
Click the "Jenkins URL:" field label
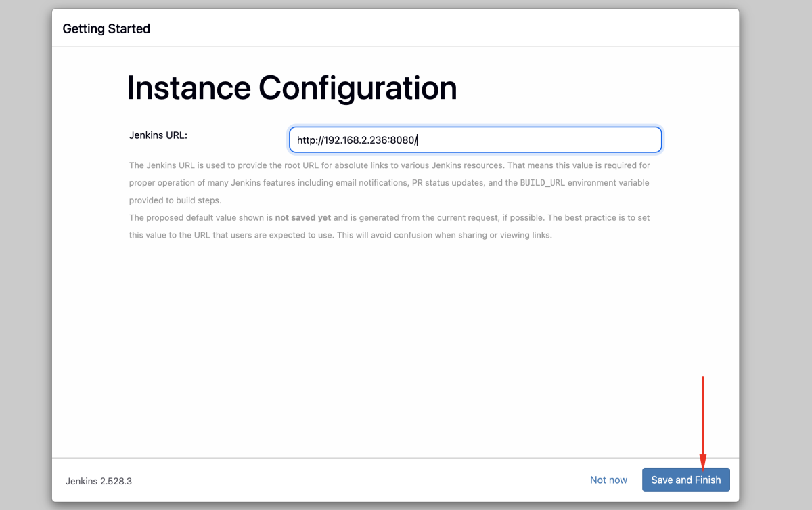click(158, 135)
